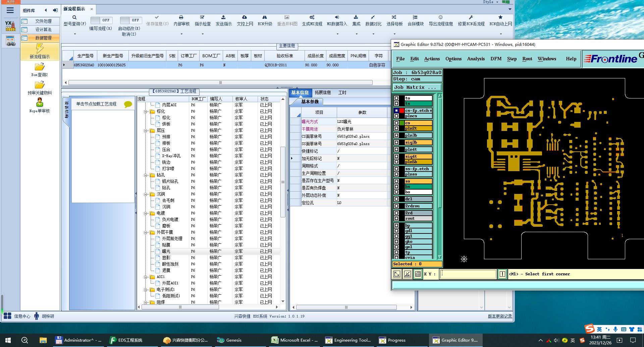Open dropdown arrow under 型号查询
Viewport: 644px width, 347px height.
tap(75, 34)
